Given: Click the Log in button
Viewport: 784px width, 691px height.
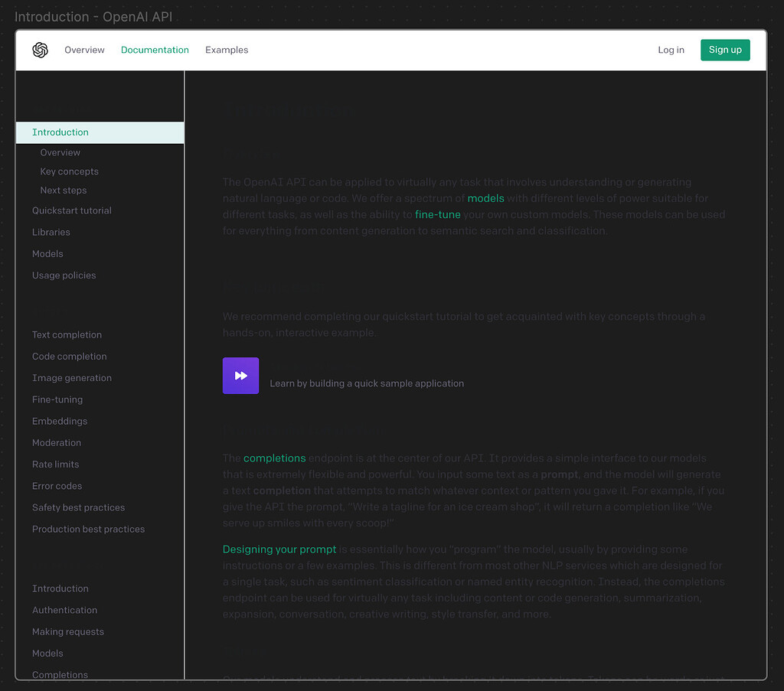Looking at the screenshot, I should click(671, 50).
